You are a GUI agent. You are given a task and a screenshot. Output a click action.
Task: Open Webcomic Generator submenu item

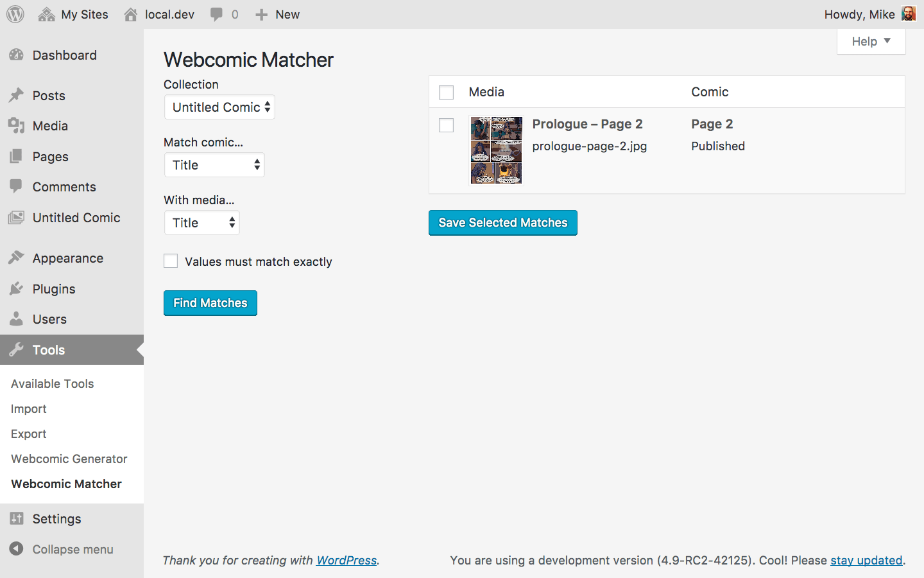69,459
